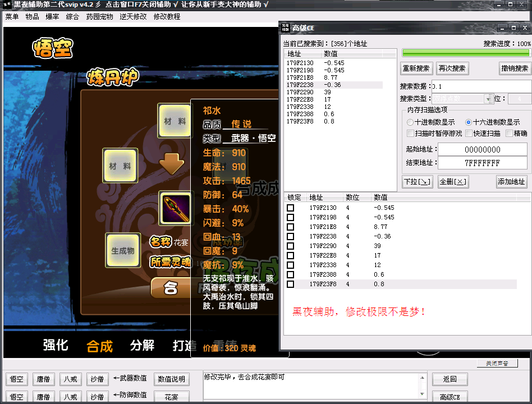Select 十进制数显示 radio button
This screenshot has width=532, height=404.
[410, 122]
